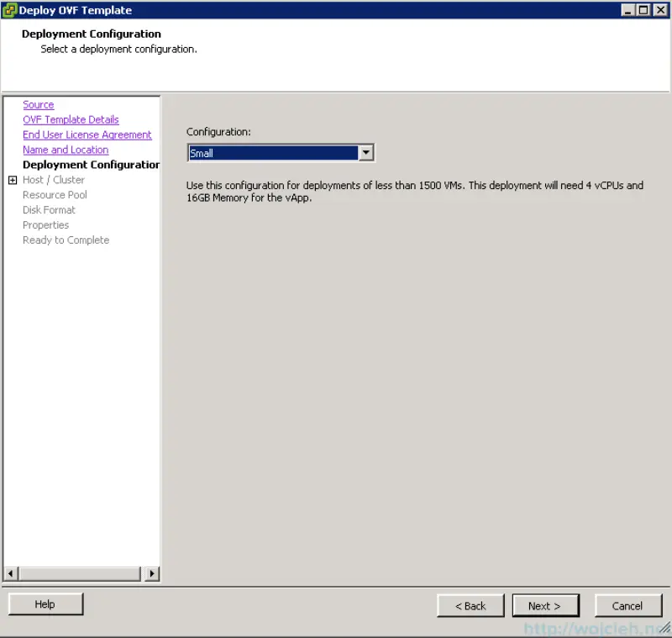
Task: Select the Deployment Configuration step
Action: 91,164
